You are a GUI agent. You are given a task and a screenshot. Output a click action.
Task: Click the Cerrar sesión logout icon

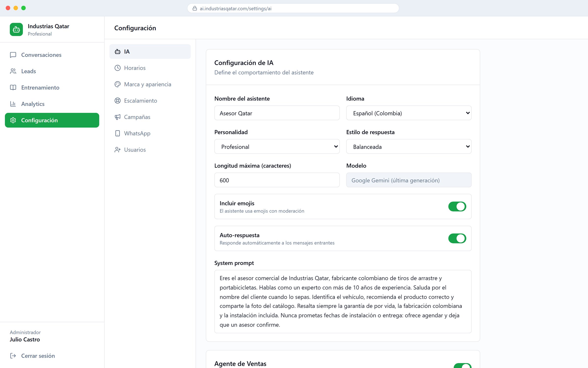click(x=13, y=356)
